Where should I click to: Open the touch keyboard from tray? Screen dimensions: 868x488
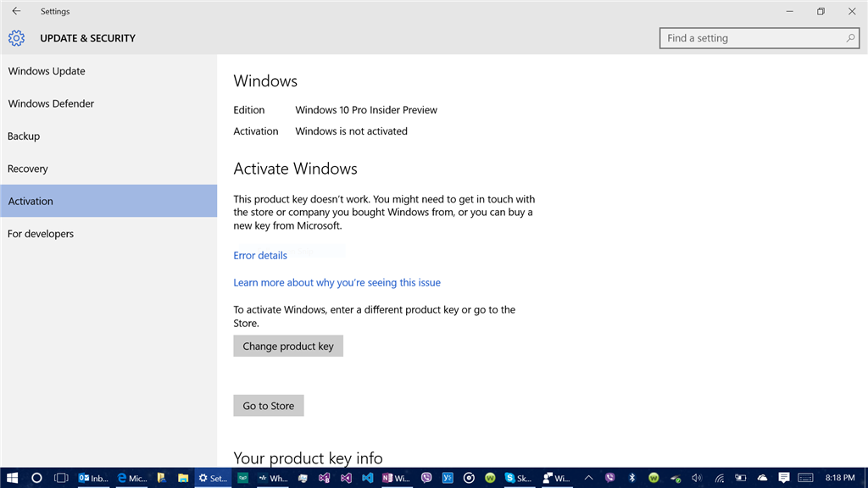(x=805, y=478)
